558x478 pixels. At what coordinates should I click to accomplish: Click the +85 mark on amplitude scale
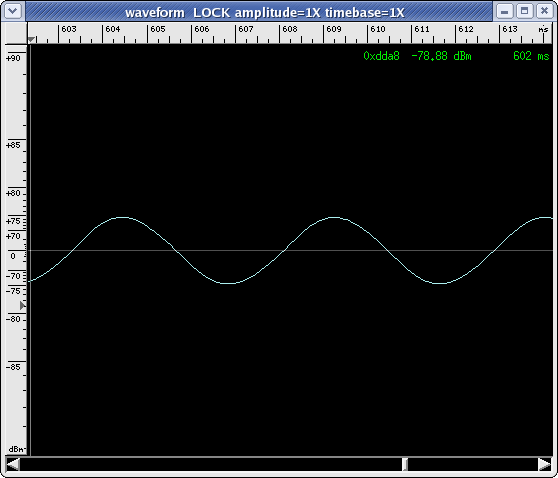pyautogui.click(x=14, y=145)
